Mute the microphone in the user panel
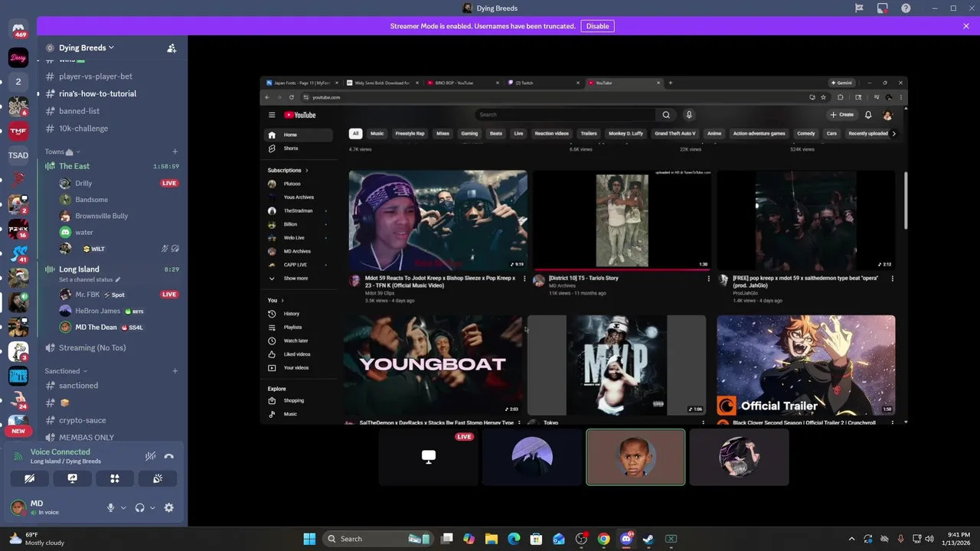980x551 pixels. click(x=110, y=508)
